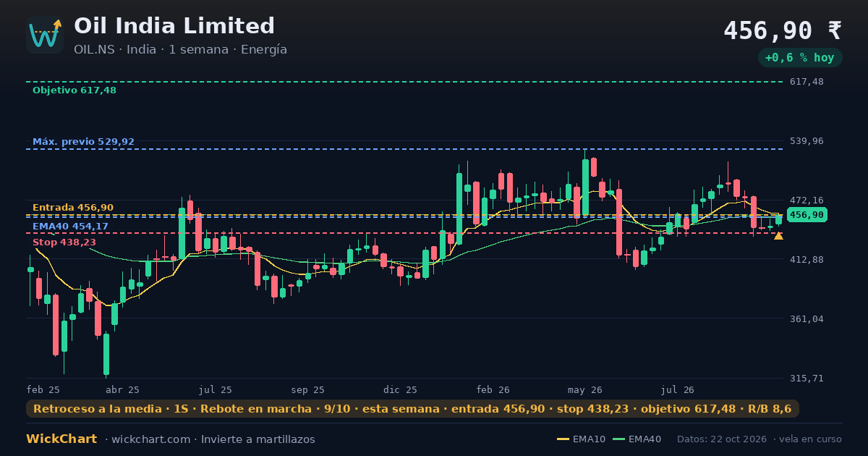Click the green current price tag on the price axis
868x456 pixels.
tap(807, 215)
